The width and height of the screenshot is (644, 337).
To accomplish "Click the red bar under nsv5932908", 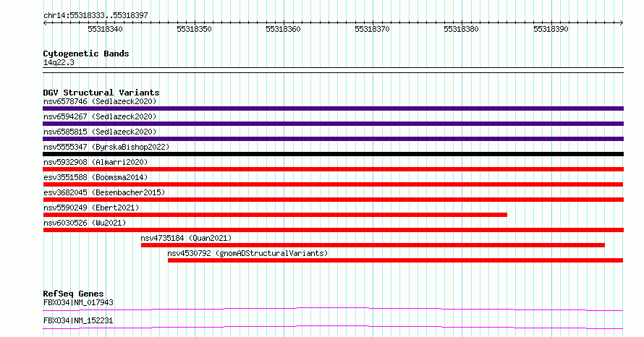I will coord(333,169).
